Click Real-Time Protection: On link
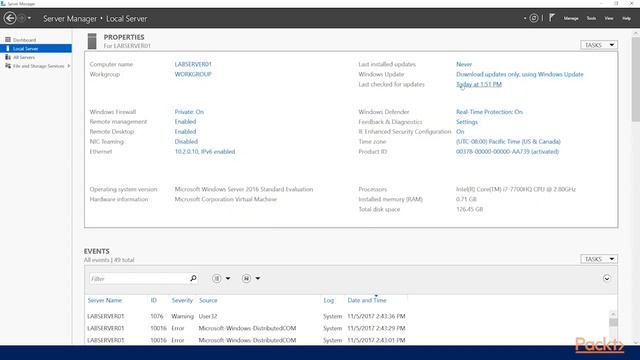 [489, 112]
